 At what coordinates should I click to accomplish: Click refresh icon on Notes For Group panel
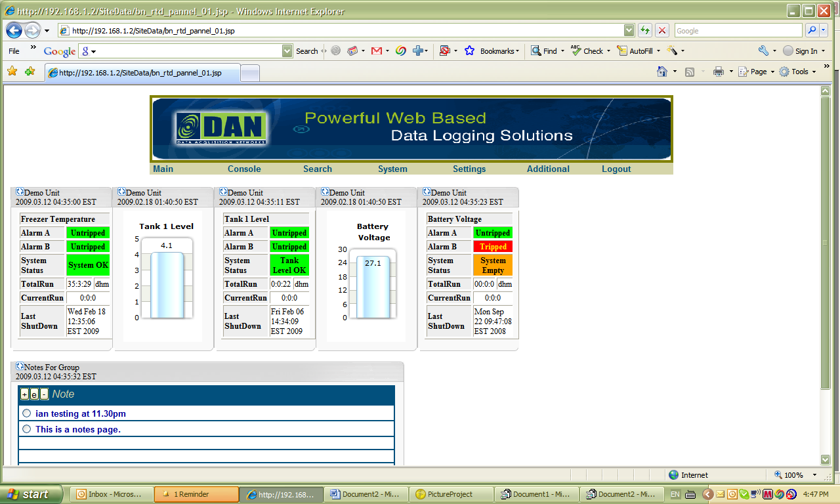(x=20, y=366)
